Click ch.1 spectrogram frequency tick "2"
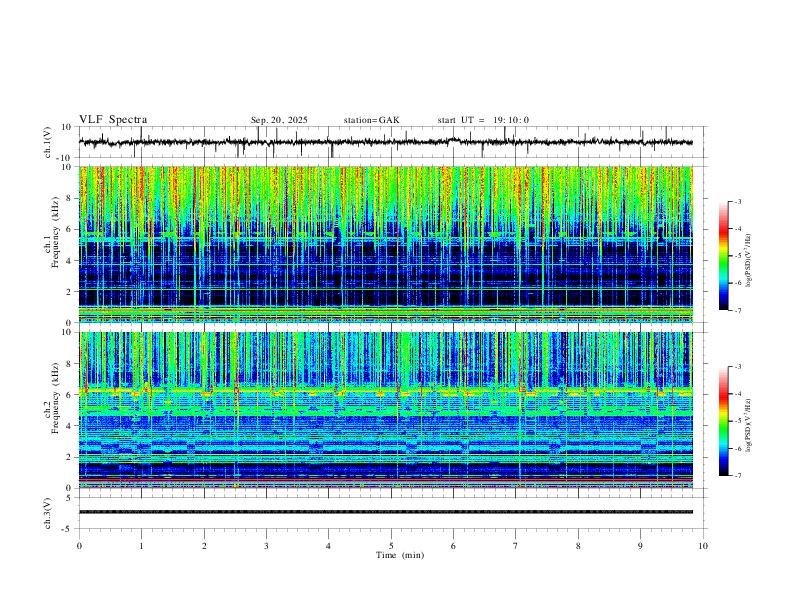 tap(70, 291)
